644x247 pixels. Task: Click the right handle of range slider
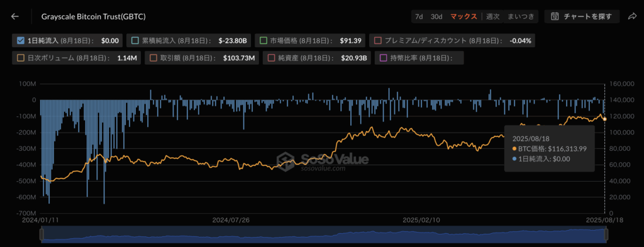(606, 234)
